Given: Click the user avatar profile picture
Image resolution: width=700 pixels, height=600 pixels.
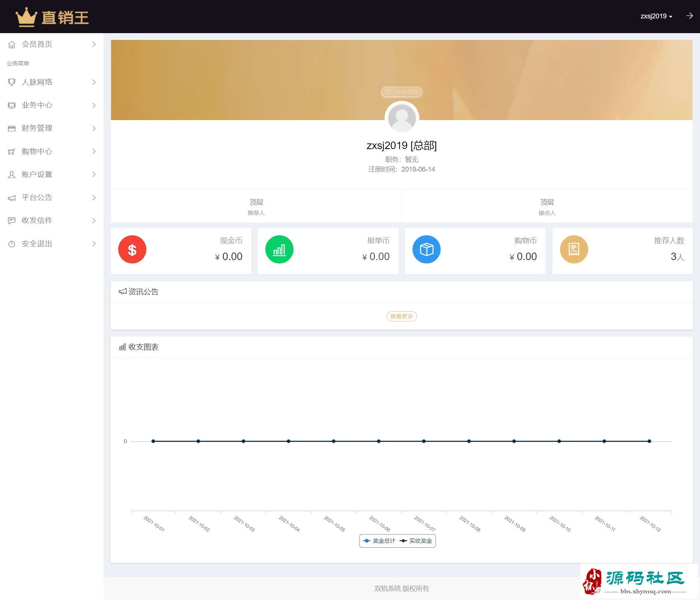Looking at the screenshot, I should 402,118.
